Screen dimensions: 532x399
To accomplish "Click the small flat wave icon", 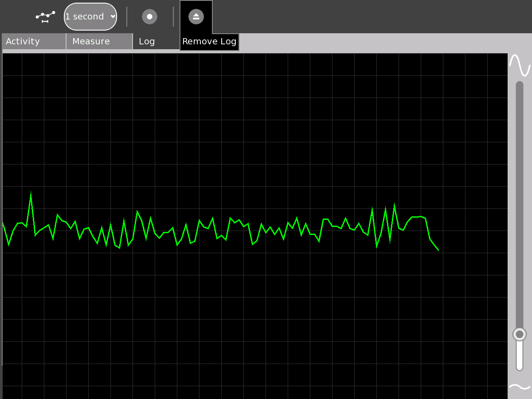I will point(520,387).
